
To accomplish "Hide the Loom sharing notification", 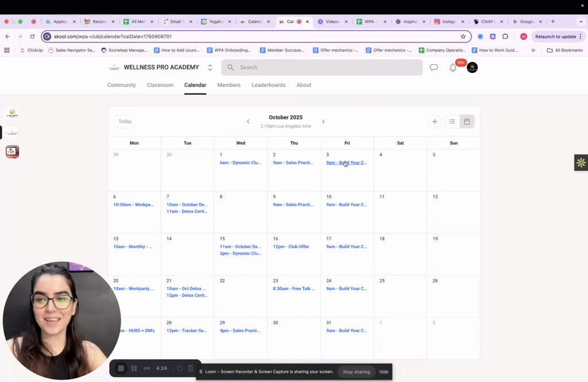I will [x=384, y=372].
